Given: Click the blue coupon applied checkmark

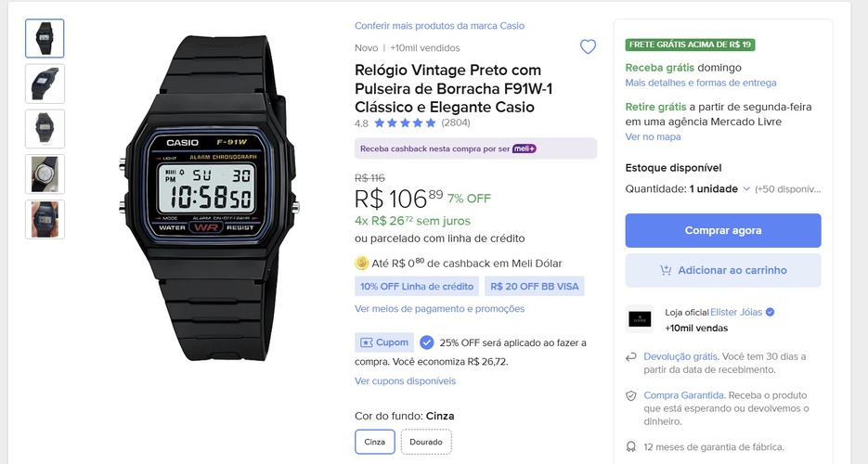Looking at the screenshot, I should (x=426, y=342).
